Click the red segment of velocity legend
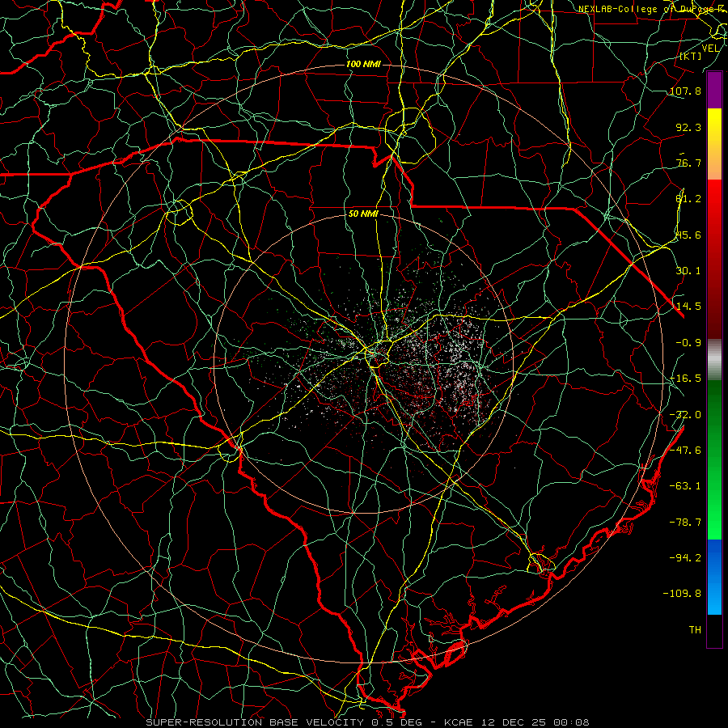Screen dimensions: 728x728 click(714, 259)
